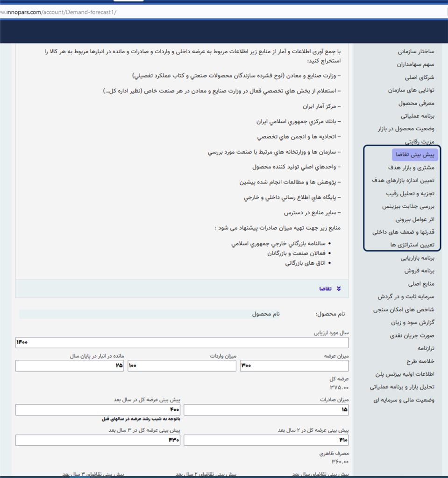The width and height of the screenshot is (448, 478).
Task: Open ساختار سازمانی in sidebar
Action: click(x=416, y=51)
